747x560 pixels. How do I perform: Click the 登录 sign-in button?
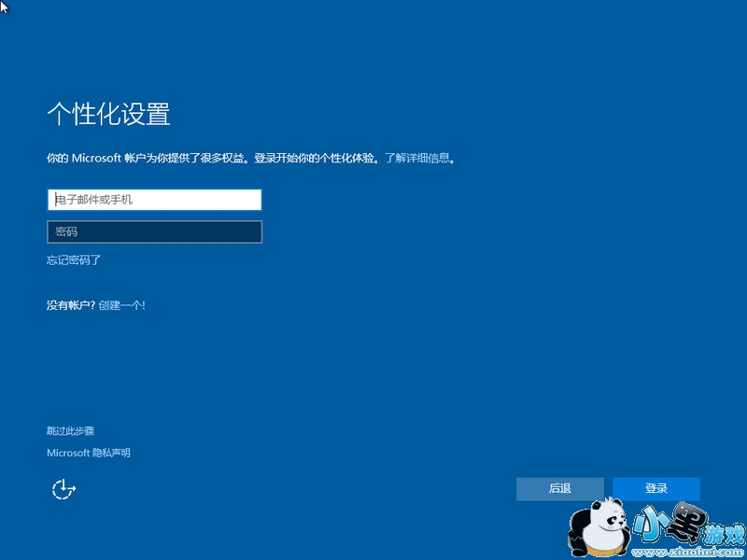[656, 488]
